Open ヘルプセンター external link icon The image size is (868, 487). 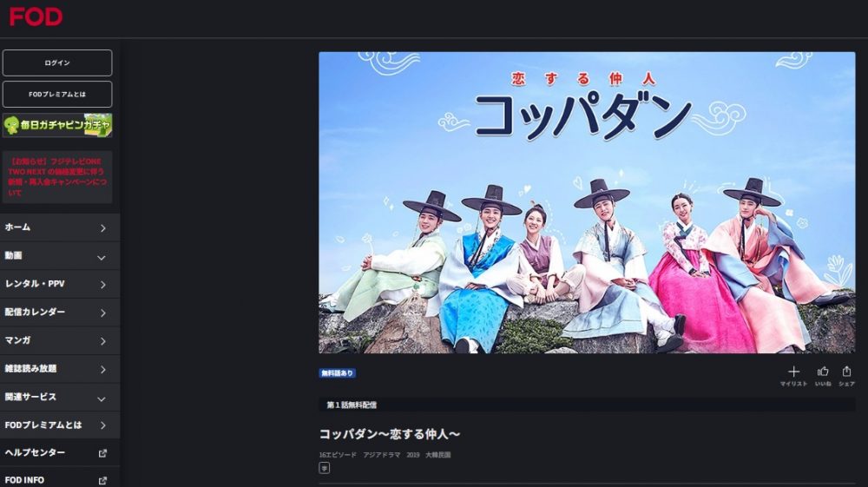(x=102, y=453)
